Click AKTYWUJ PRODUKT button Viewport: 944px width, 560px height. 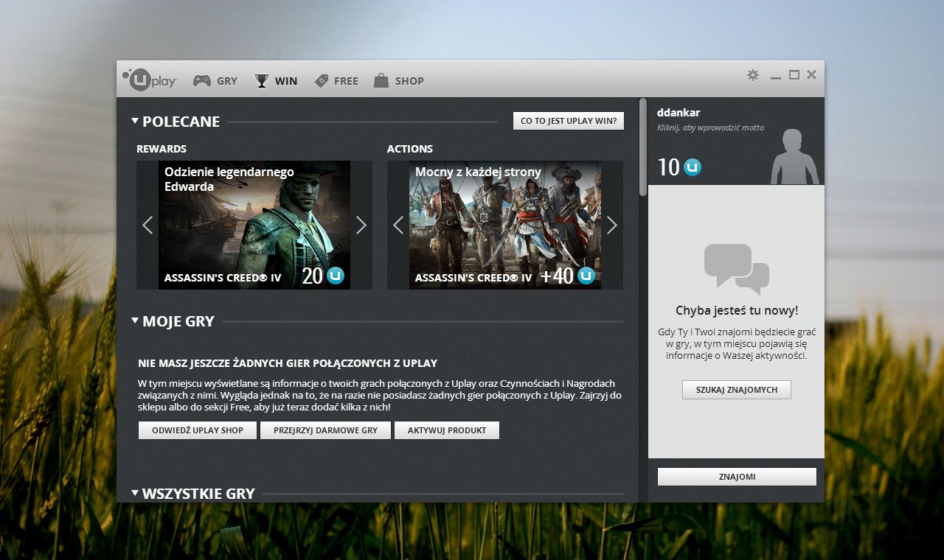[447, 430]
